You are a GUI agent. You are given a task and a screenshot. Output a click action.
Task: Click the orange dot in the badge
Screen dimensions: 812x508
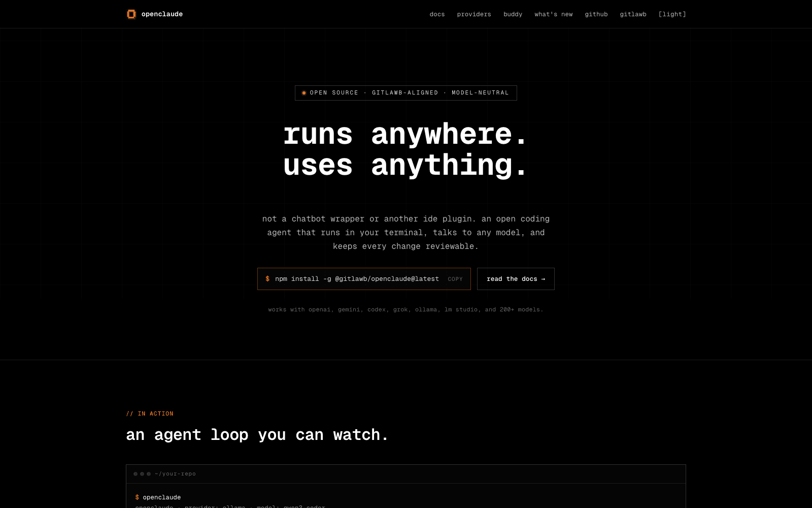[304, 93]
